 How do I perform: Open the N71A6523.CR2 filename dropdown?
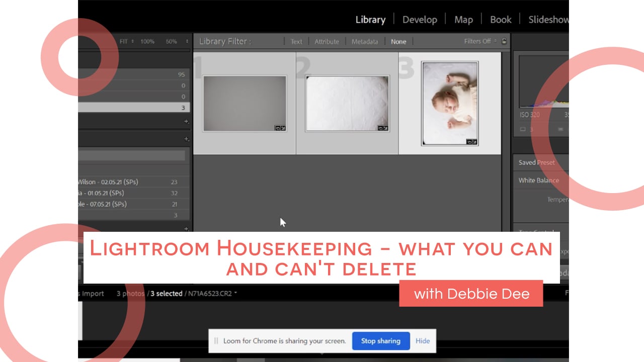pyautogui.click(x=212, y=294)
